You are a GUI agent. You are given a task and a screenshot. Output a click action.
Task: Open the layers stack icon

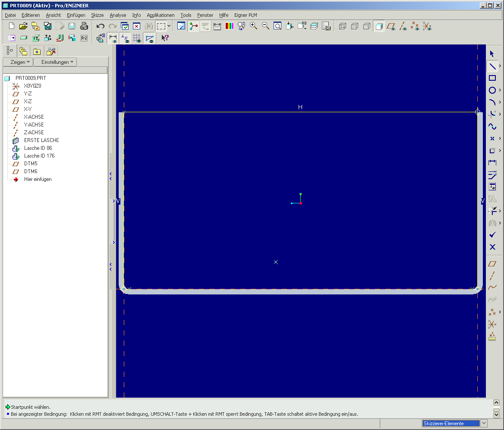(314, 26)
